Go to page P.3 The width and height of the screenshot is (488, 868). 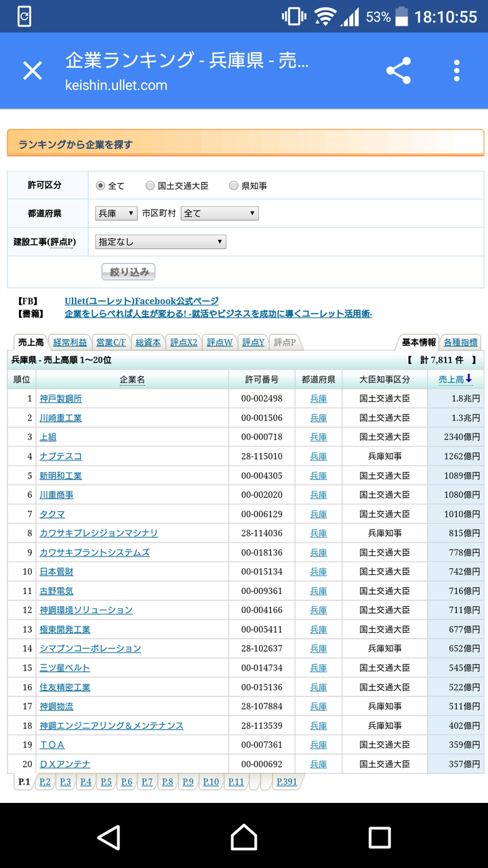(65, 782)
